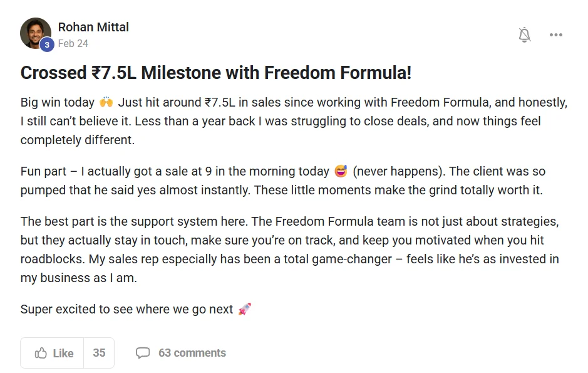Viewport: 588px width, 373px height.
Task: Open the Crossed ₹7.5L Milestone post title
Action: (216, 73)
